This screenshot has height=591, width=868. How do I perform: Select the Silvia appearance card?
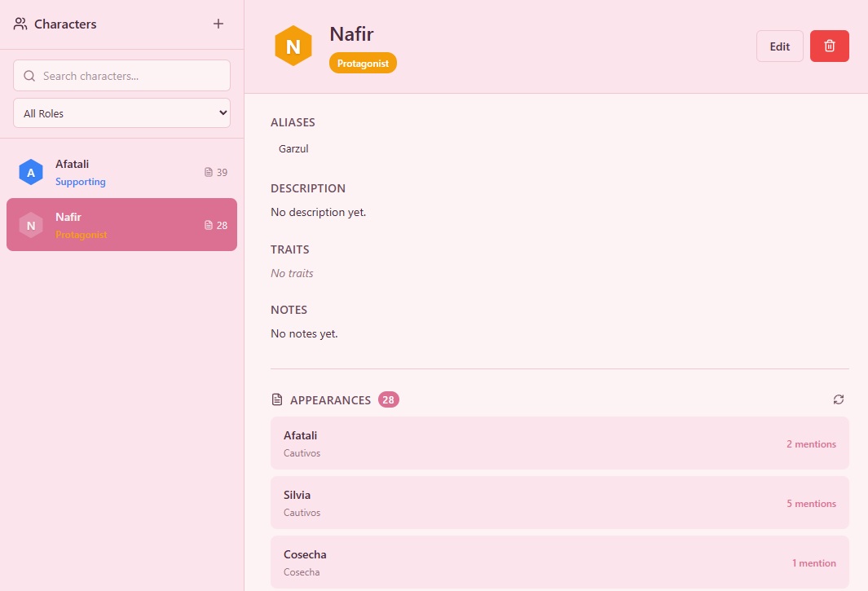coord(559,502)
